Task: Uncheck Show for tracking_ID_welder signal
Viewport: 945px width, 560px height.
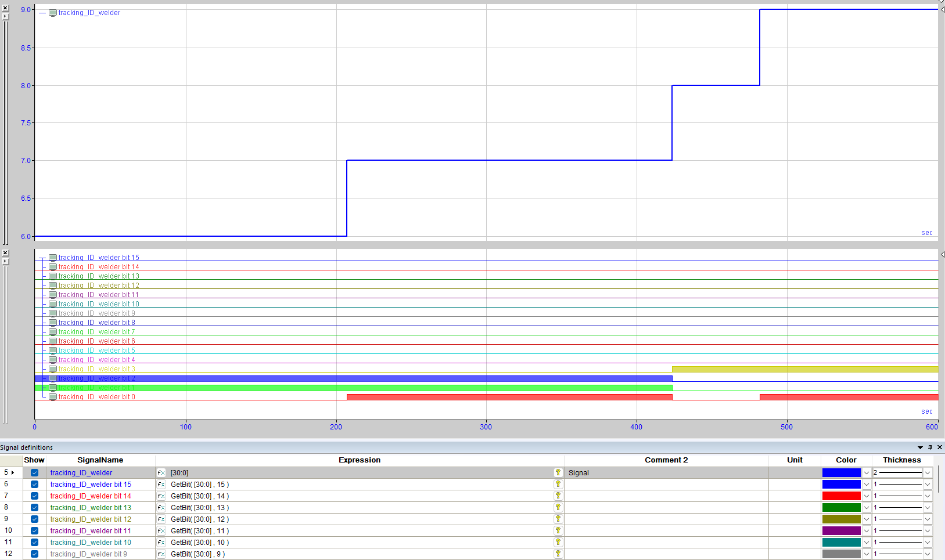Action: [x=34, y=473]
